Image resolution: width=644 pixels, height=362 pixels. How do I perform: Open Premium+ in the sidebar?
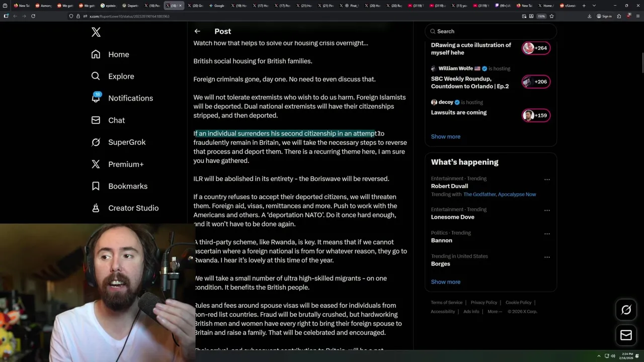tap(117, 164)
